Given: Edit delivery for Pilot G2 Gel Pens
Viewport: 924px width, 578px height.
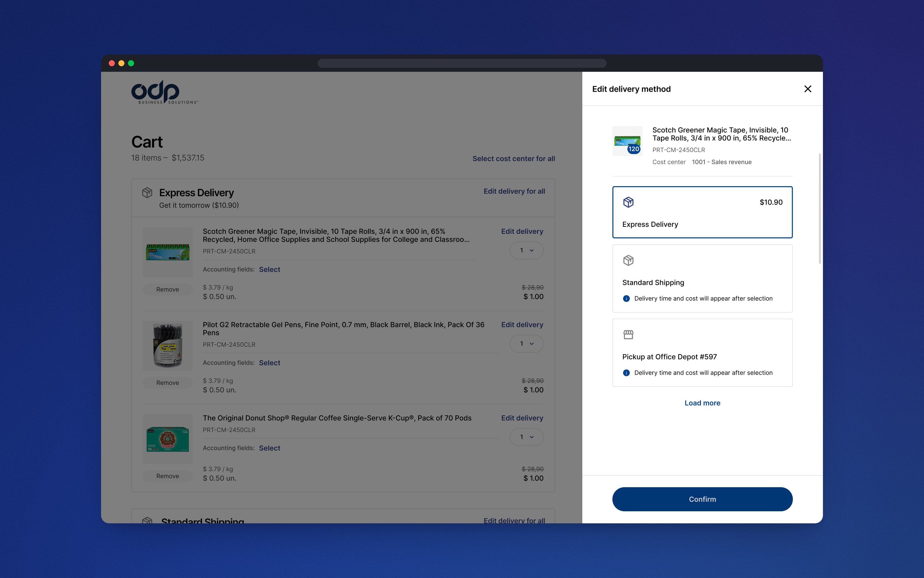Looking at the screenshot, I should 522,325.
